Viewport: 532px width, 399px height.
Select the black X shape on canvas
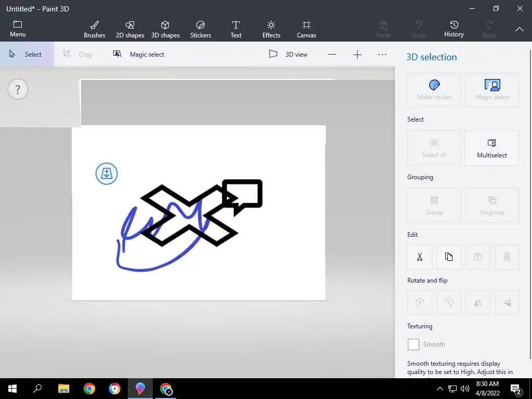tap(189, 215)
